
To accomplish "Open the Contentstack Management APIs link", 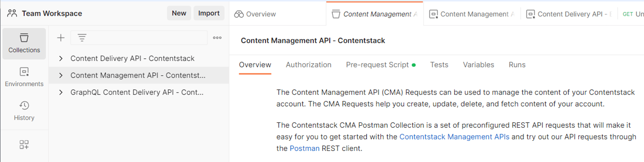I will [454, 137].
